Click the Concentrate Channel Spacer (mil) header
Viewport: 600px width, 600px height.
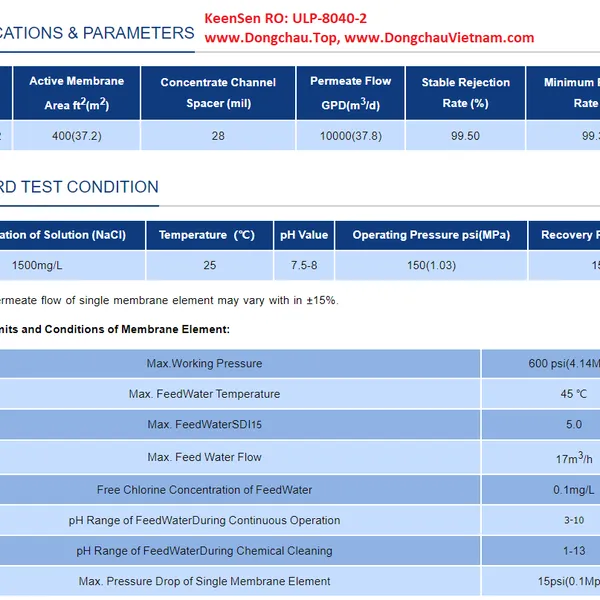[218, 92]
